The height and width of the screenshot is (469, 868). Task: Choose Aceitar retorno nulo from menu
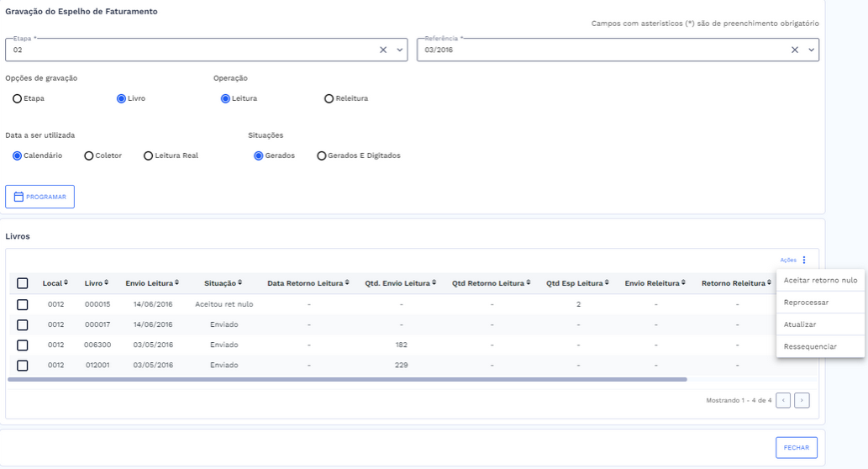click(820, 280)
